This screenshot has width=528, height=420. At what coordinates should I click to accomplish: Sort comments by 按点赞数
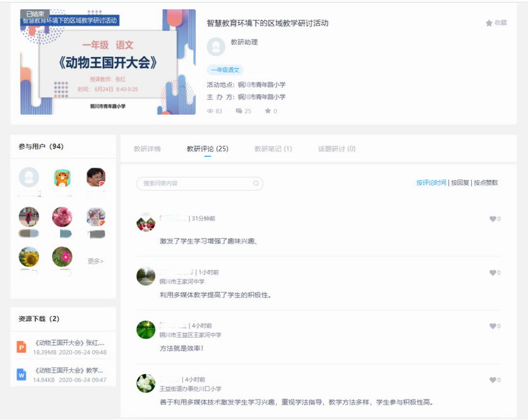(x=486, y=183)
